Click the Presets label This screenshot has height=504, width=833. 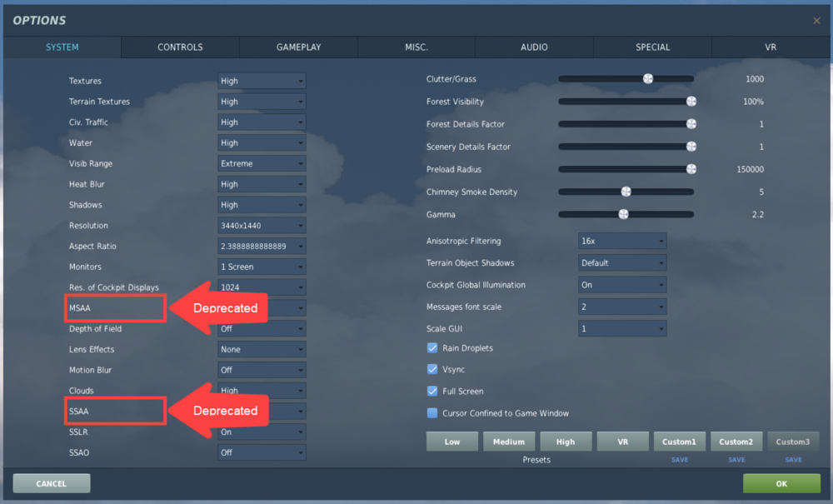tap(536, 460)
